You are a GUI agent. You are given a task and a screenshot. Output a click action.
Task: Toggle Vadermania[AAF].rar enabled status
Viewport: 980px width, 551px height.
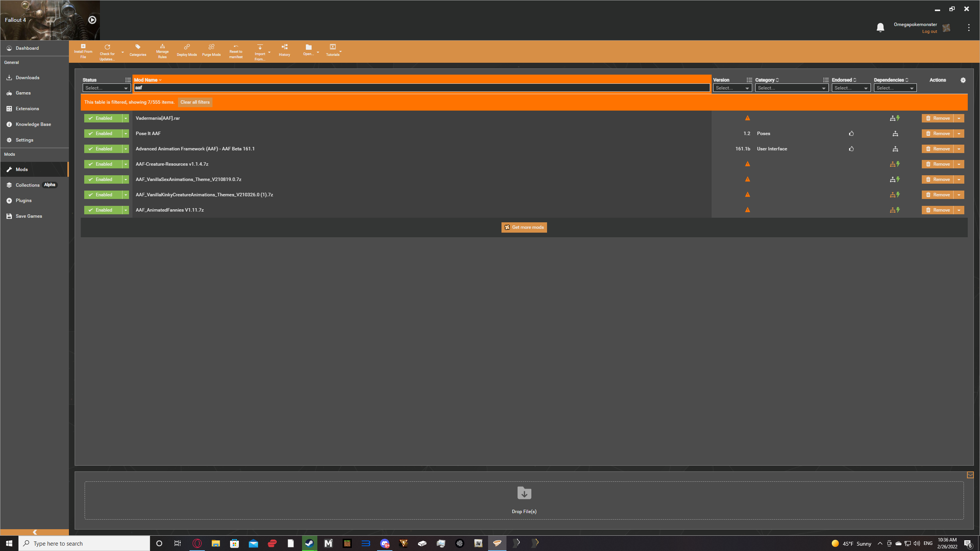(x=103, y=118)
